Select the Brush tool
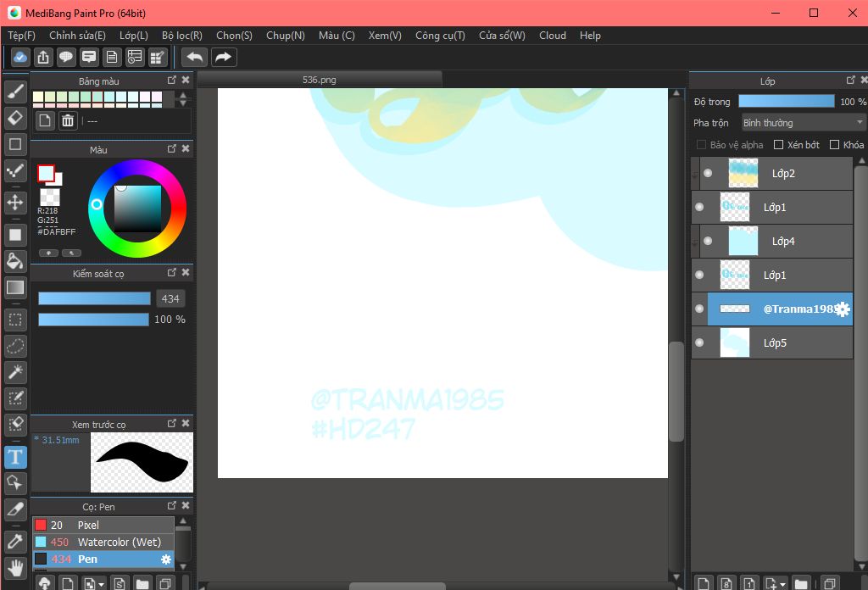Screen dimensions: 868x590 pos(15,92)
